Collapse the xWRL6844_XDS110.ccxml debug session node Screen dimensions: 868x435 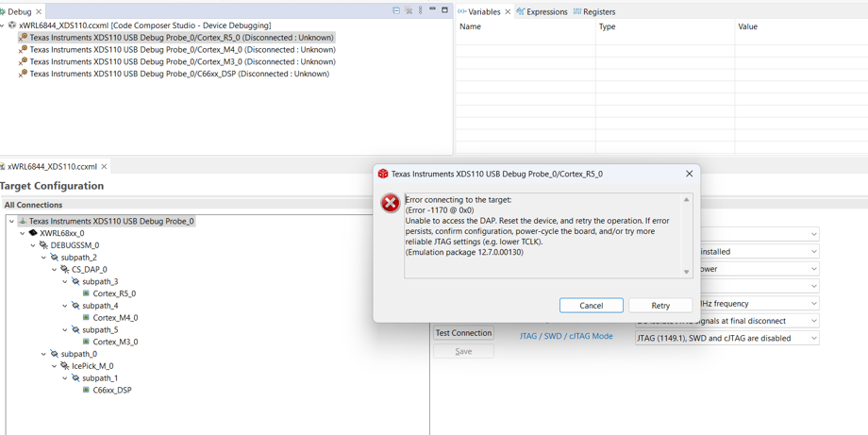click(3, 25)
